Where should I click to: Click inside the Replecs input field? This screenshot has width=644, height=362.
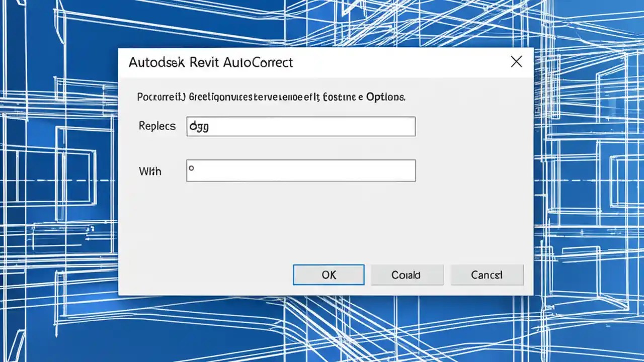click(x=300, y=126)
